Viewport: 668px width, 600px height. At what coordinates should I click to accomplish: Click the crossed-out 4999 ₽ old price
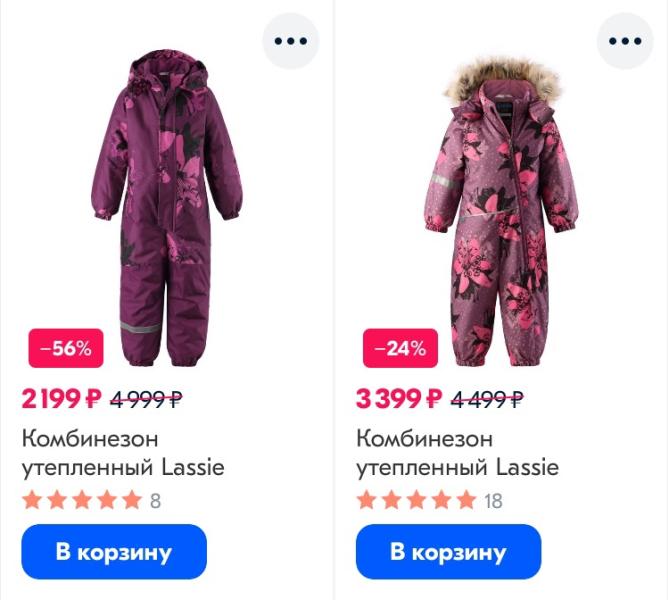pyautogui.click(x=147, y=399)
